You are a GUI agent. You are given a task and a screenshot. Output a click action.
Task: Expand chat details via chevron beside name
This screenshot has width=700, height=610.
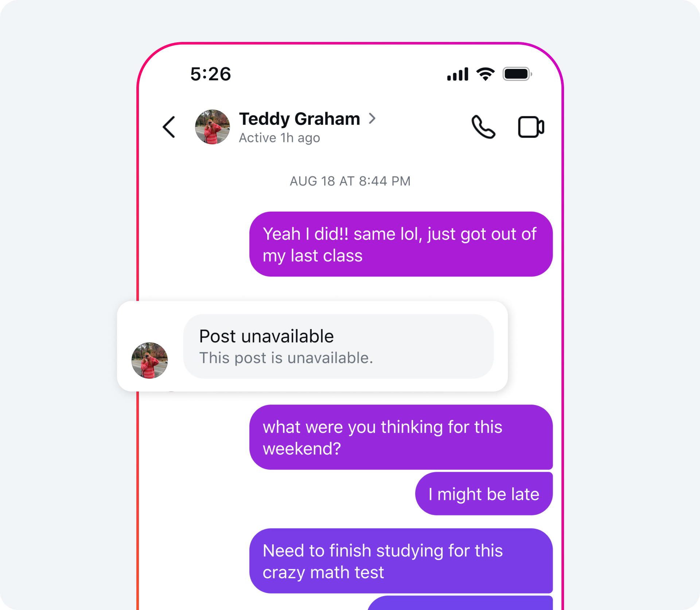(x=372, y=118)
